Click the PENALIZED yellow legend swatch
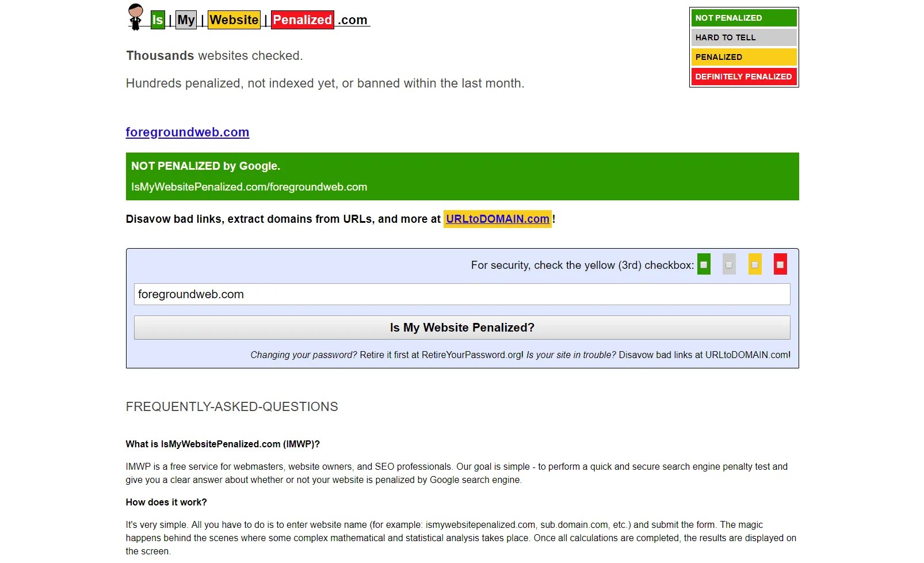The width and height of the screenshot is (924, 563). click(744, 57)
